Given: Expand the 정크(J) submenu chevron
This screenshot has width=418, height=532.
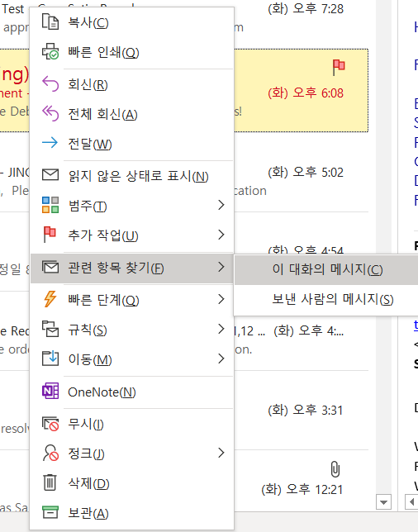Looking at the screenshot, I should click(221, 453).
